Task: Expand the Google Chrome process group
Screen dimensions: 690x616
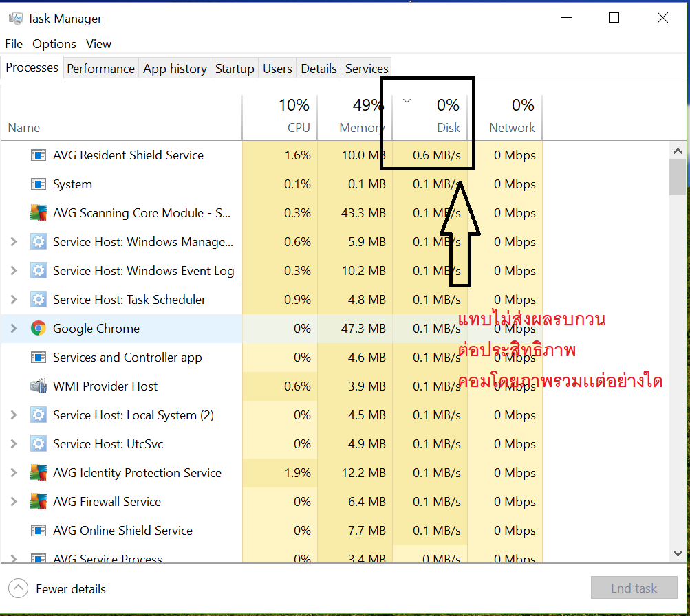Action: [x=13, y=329]
